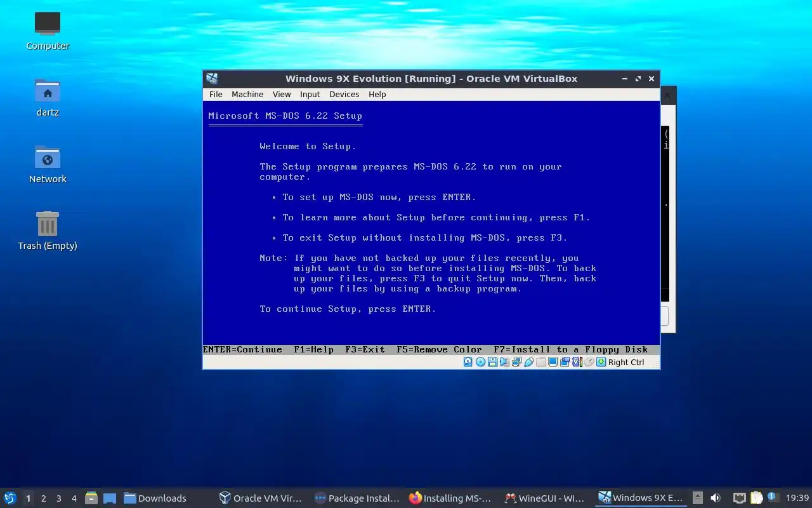
Task: Open the network connection tray icon
Action: click(739, 498)
